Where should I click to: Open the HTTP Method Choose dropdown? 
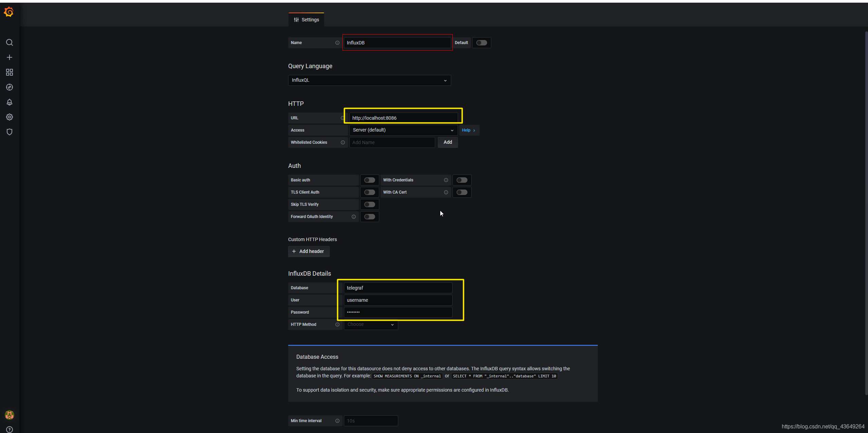(371, 324)
